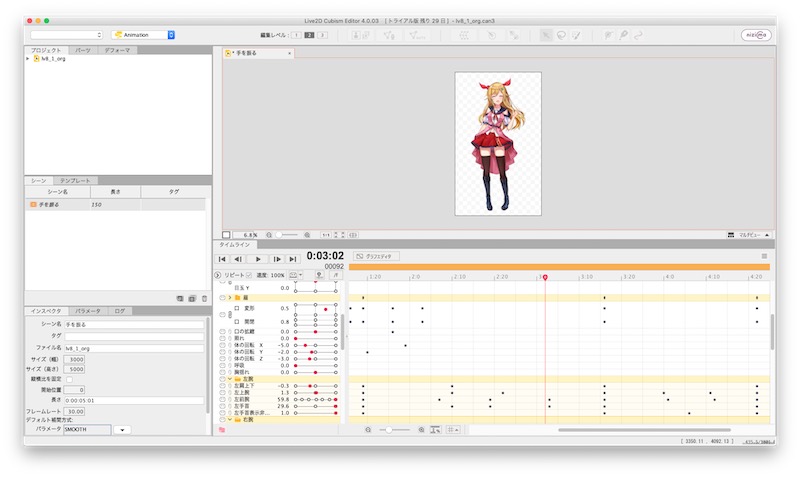Image resolution: width=800 pixels, height=477 pixels.
Task: Set edit level to 3
Action: click(322, 35)
